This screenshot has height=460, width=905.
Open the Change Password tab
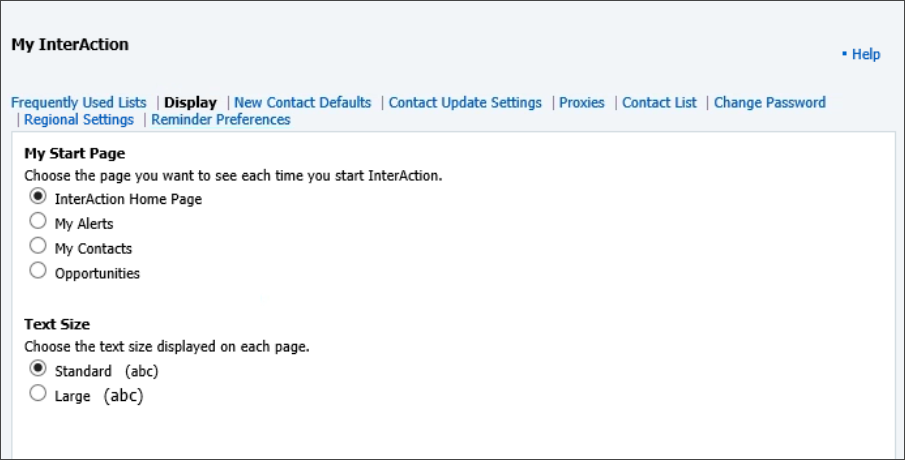770,103
